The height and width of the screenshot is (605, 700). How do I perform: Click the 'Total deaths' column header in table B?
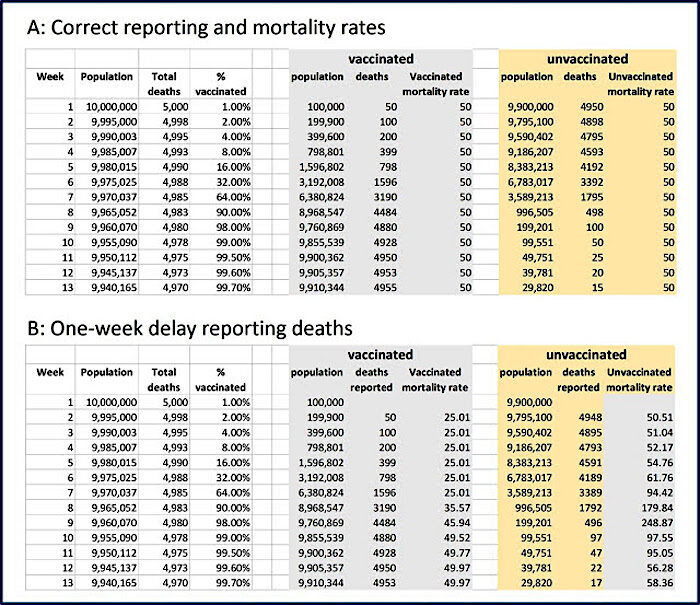pyautogui.click(x=164, y=380)
